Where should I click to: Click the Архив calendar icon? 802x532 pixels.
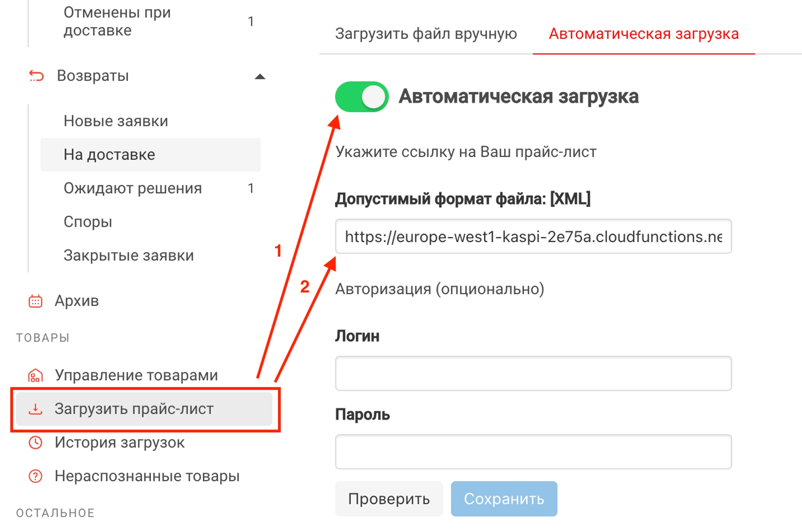35,301
